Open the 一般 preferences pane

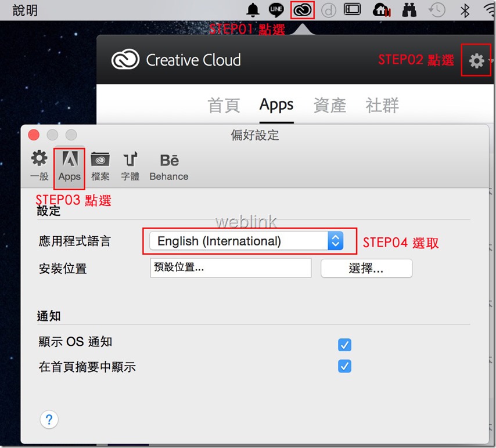pos(39,166)
